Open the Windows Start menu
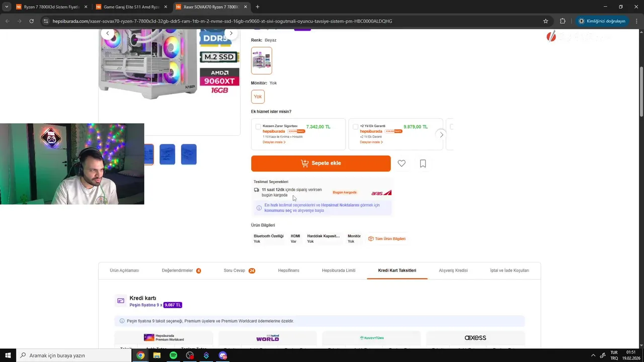 coord(8,355)
